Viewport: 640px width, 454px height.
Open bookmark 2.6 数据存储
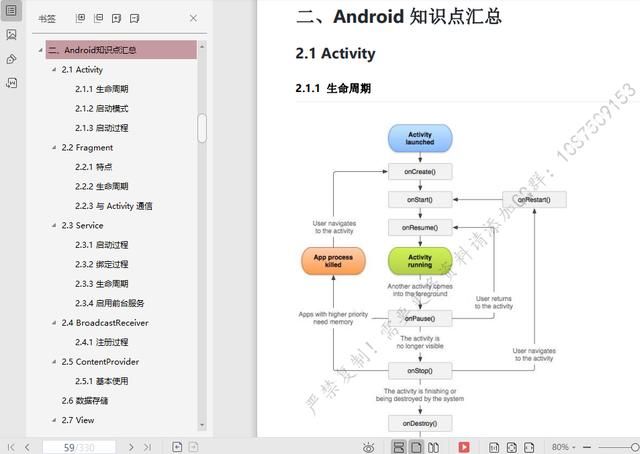[85, 401]
